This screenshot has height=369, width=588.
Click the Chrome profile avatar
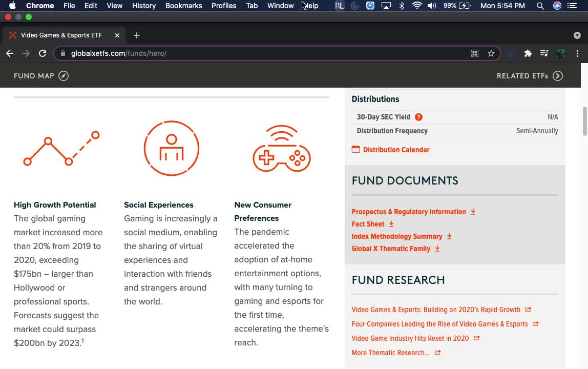(561, 53)
